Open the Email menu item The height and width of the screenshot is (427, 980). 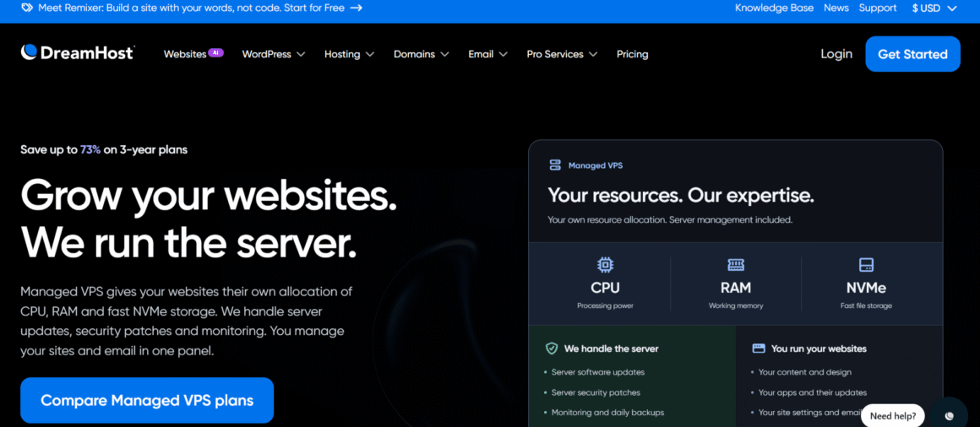point(482,54)
